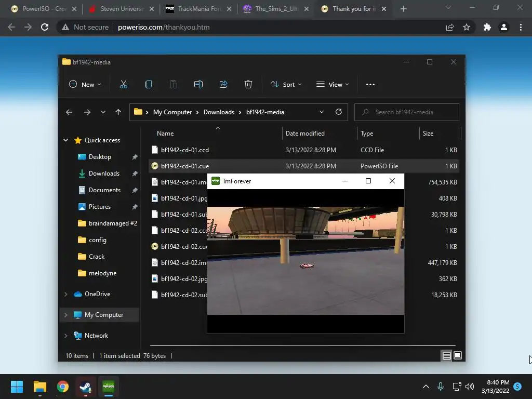The width and height of the screenshot is (532, 399).
Task: Refresh the bf1942-media folder view
Action: pyautogui.click(x=339, y=112)
